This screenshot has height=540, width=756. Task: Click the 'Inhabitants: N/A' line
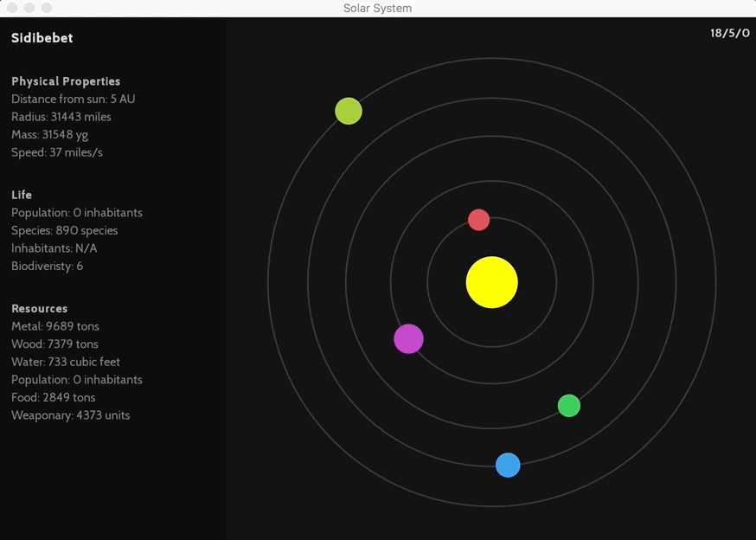(x=54, y=248)
